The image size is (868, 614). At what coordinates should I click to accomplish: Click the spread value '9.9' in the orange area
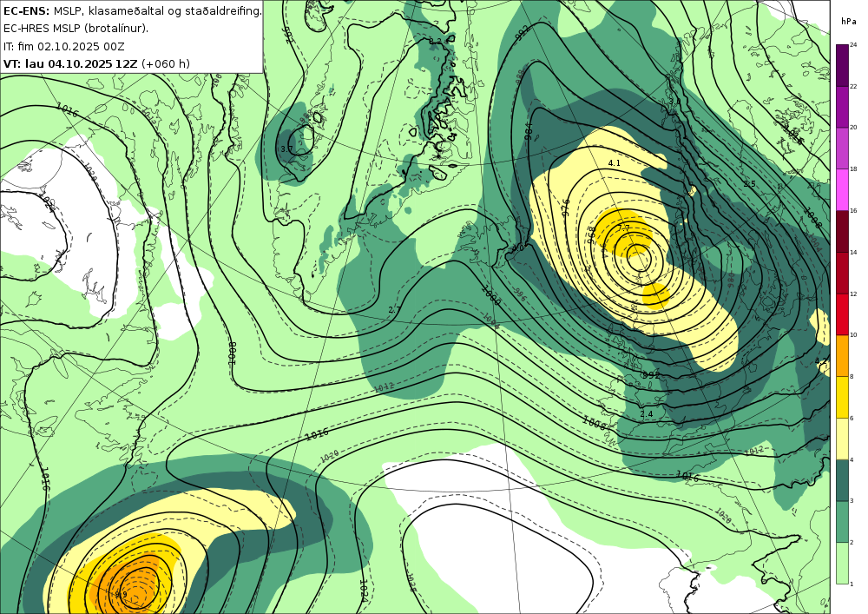121,595
